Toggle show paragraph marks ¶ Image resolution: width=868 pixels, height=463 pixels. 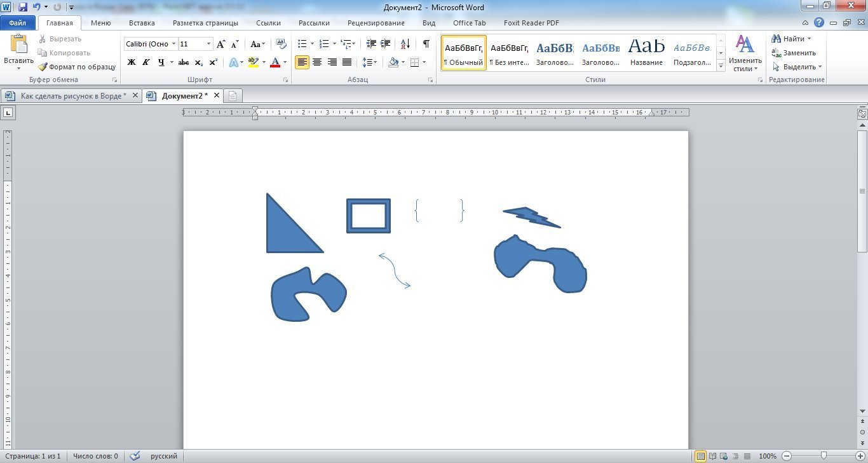426,44
